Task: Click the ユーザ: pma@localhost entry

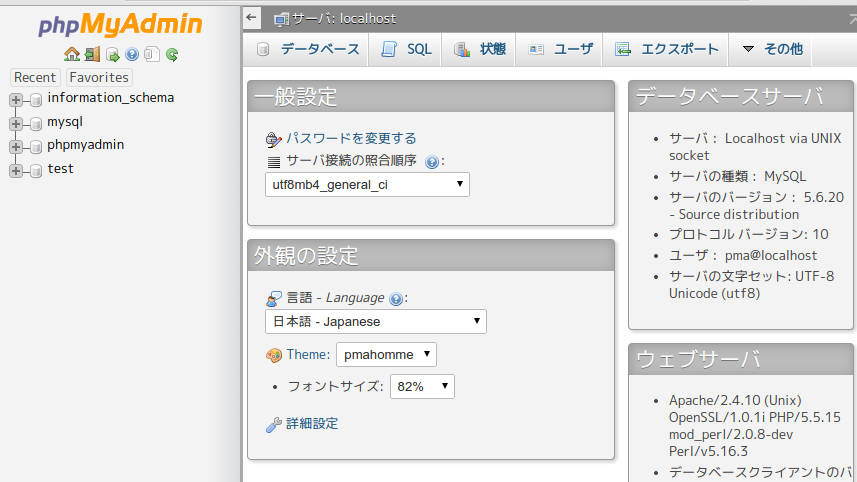Action: pyautogui.click(x=743, y=256)
